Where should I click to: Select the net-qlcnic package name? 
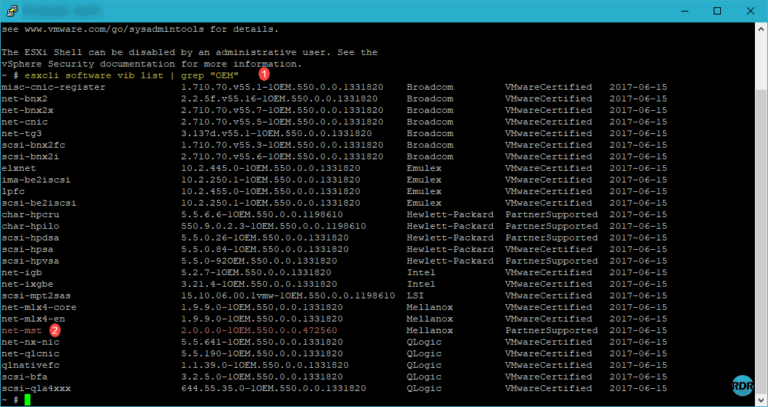[x=30, y=354]
